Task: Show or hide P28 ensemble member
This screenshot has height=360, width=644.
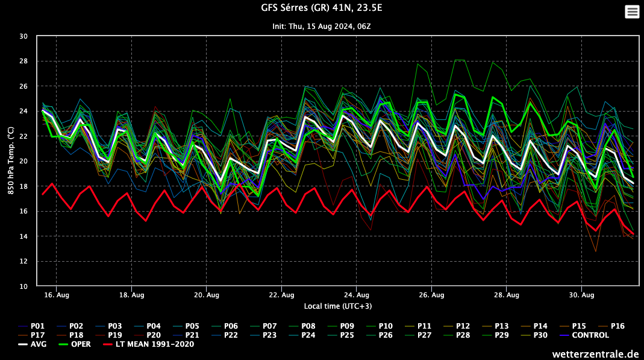Action: [457, 335]
